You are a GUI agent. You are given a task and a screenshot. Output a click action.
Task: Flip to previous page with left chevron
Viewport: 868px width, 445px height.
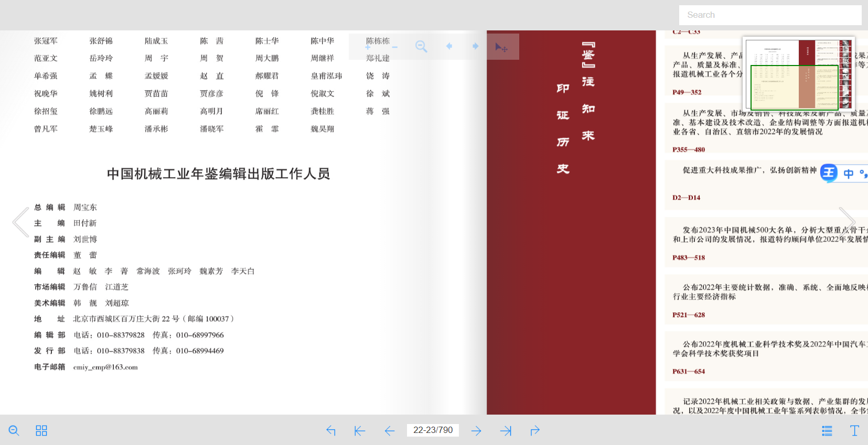click(21, 222)
